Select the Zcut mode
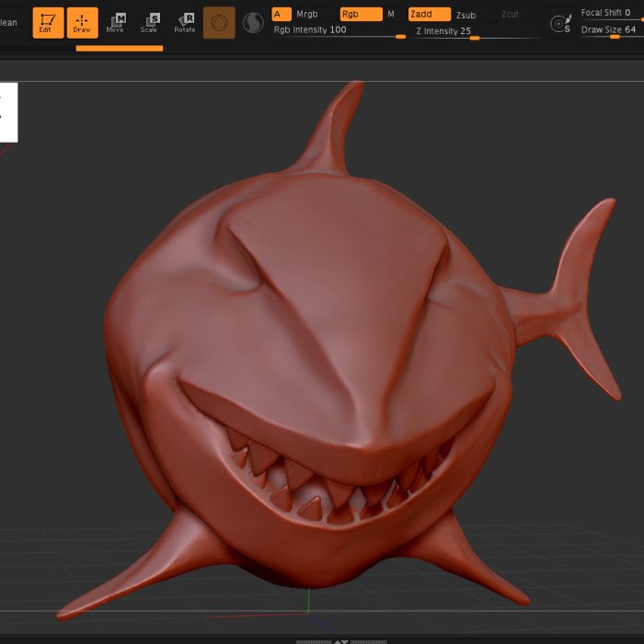 (510, 15)
